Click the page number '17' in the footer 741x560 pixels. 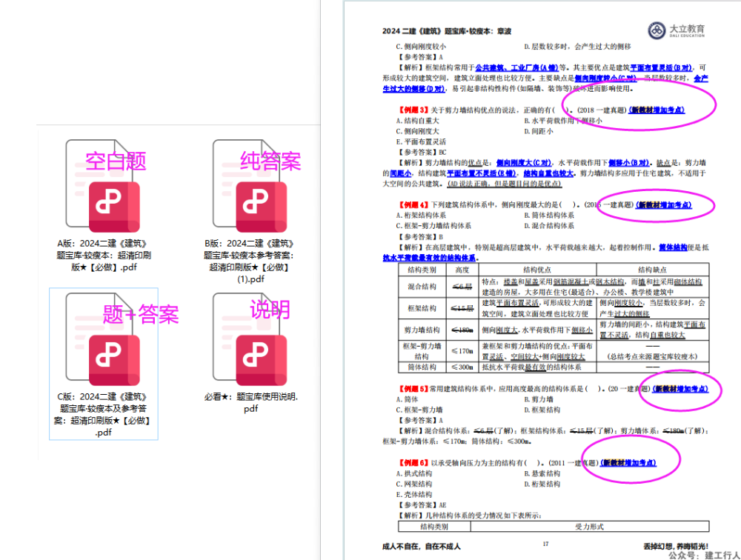(x=546, y=544)
